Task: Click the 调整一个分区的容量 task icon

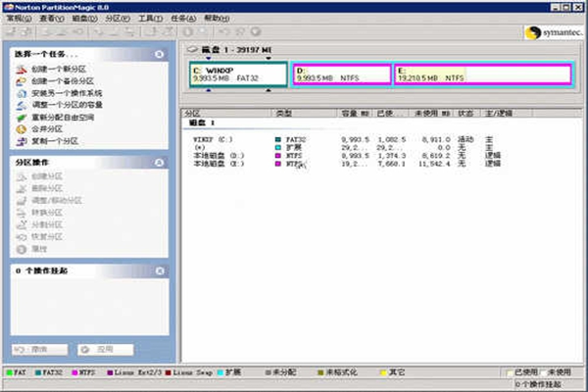Action: click(x=21, y=106)
